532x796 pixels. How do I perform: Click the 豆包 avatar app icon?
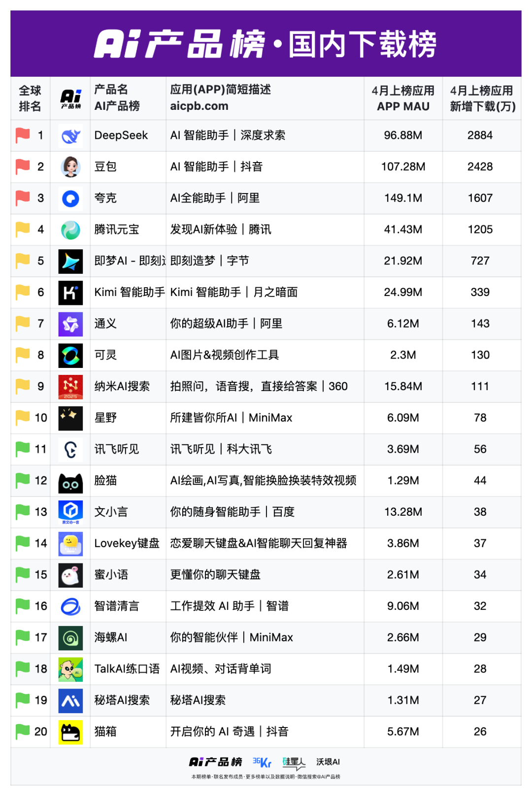(70, 167)
